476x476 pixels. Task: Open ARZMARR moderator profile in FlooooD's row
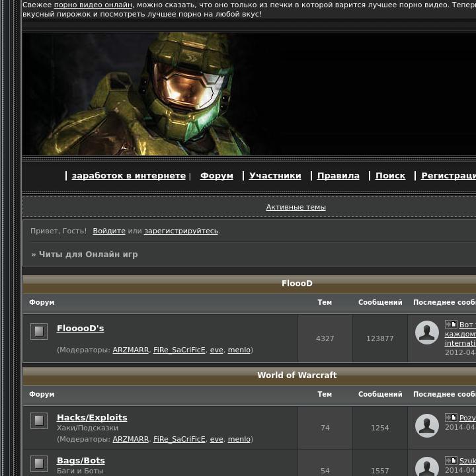[x=130, y=350]
